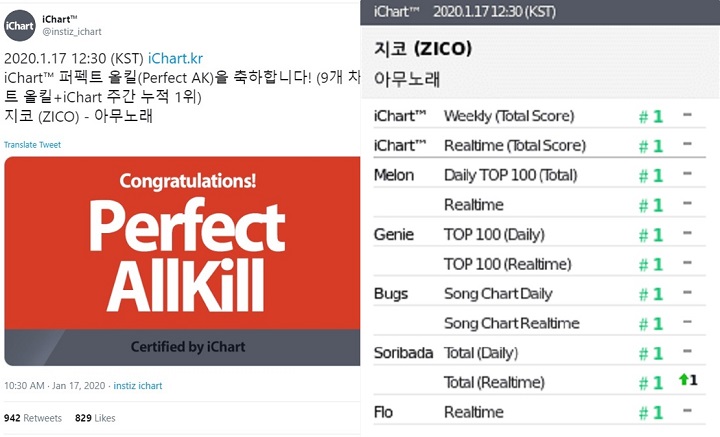The width and height of the screenshot is (720, 437).
Task: Click the iChart™ account name
Action: click(x=60, y=19)
